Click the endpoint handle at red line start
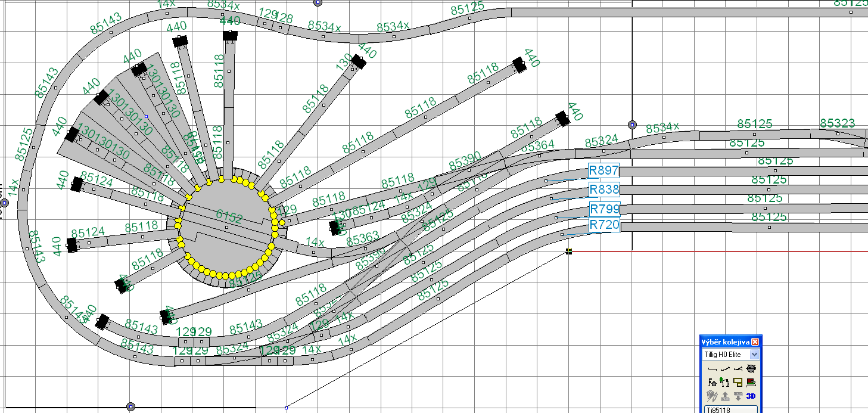Viewport: 868px width, 413px height. pyautogui.click(x=569, y=251)
